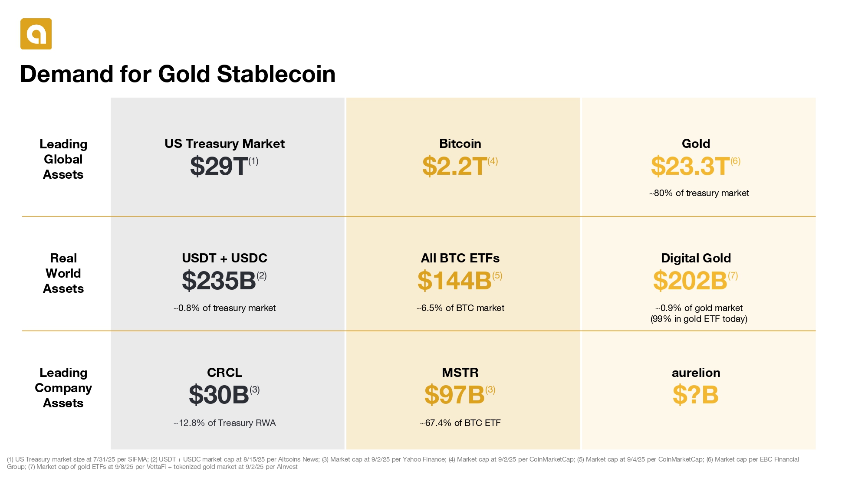Select the Digital Gold $202B figure
Image resolution: width=868 pixels, height=488 pixels.
click(690, 281)
